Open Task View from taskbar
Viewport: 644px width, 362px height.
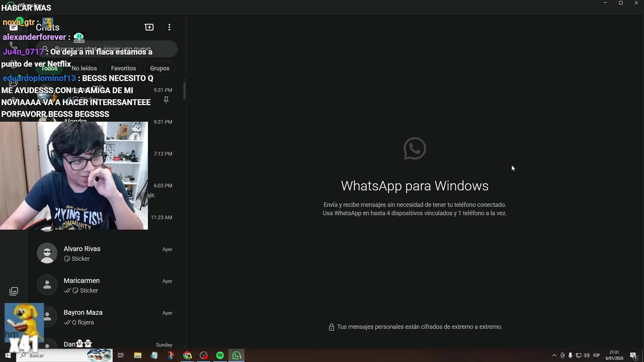pos(121,355)
